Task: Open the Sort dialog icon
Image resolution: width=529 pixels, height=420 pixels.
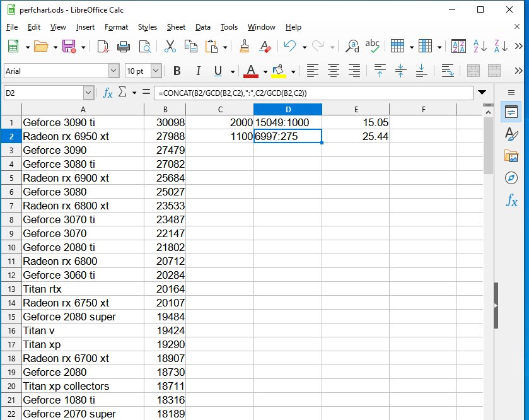Action: 458,47
